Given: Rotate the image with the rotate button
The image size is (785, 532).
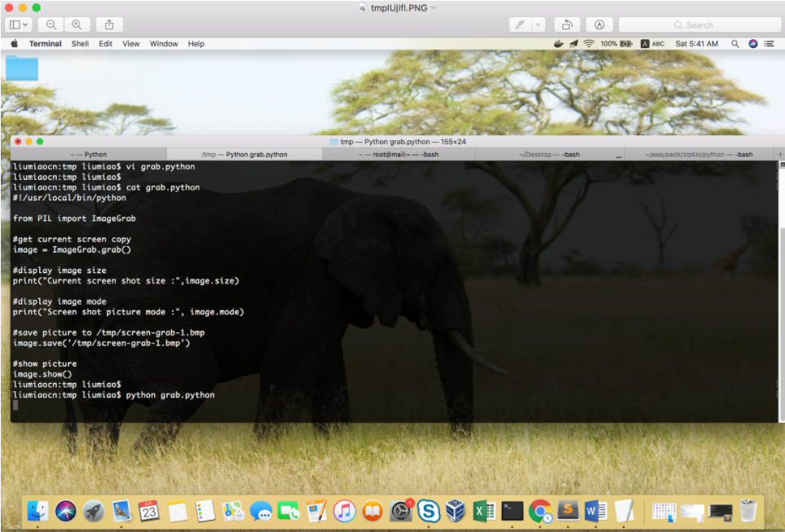Looking at the screenshot, I should pyautogui.click(x=567, y=24).
